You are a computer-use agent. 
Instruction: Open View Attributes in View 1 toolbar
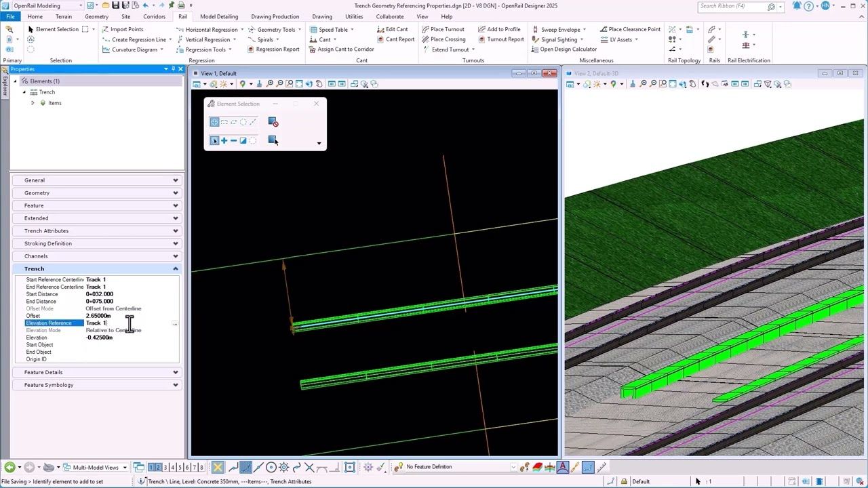click(196, 84)
